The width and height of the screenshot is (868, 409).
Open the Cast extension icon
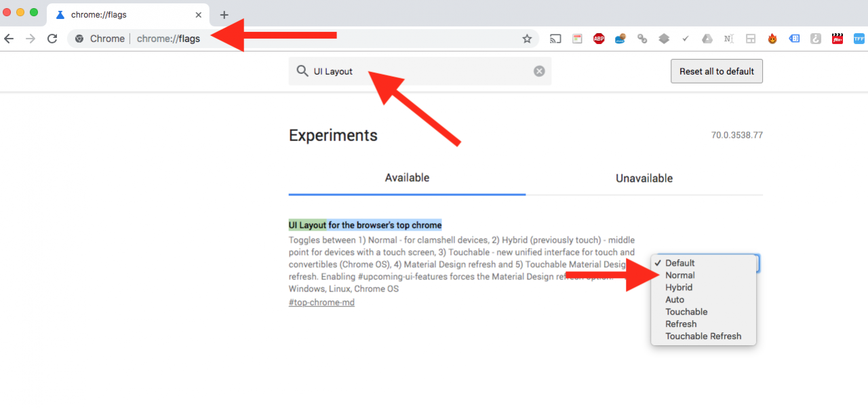click(x=555, y=39)
